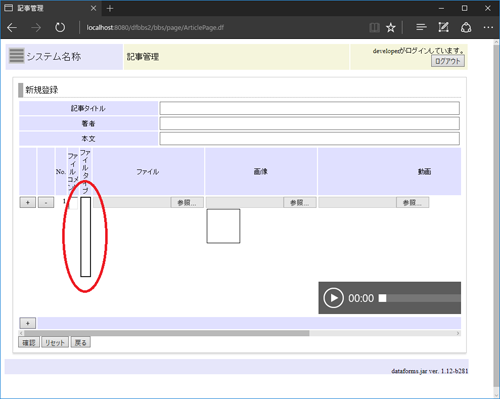Open the web note pen icon

[x=443, y=27]
